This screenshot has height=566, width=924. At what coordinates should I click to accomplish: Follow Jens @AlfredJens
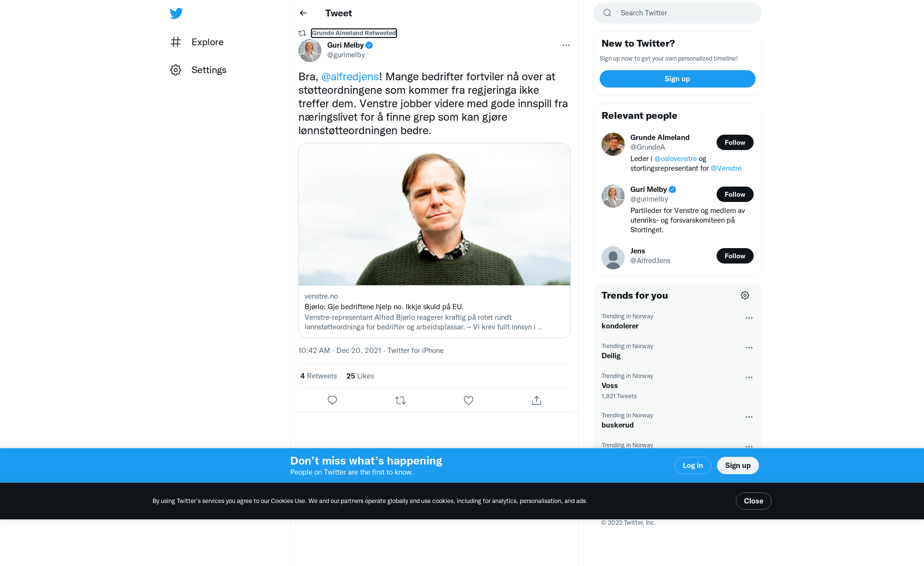coord(735,256)
